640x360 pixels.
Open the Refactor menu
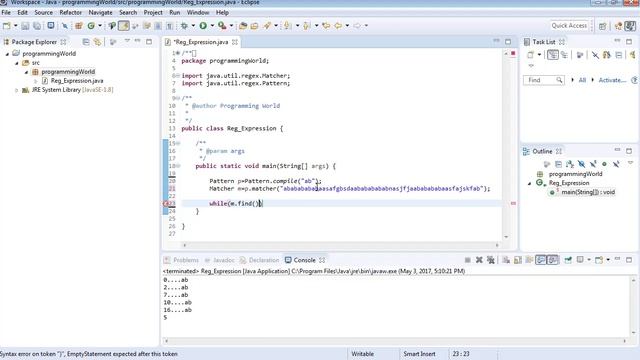71,13
